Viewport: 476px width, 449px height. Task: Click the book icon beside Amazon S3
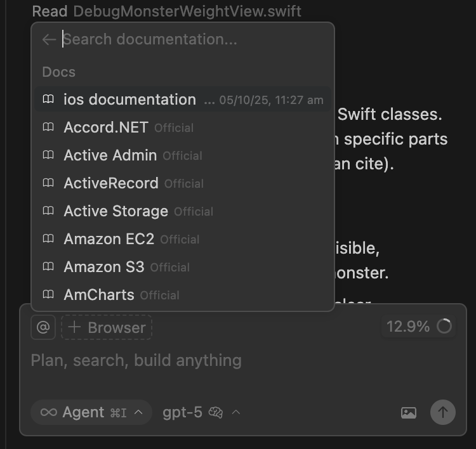tap(48, 267)
